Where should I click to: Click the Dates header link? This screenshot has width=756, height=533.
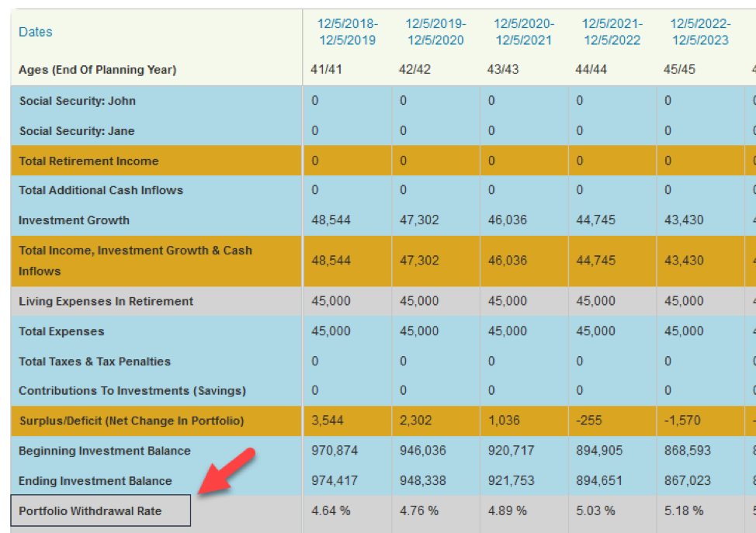point(36,32)
